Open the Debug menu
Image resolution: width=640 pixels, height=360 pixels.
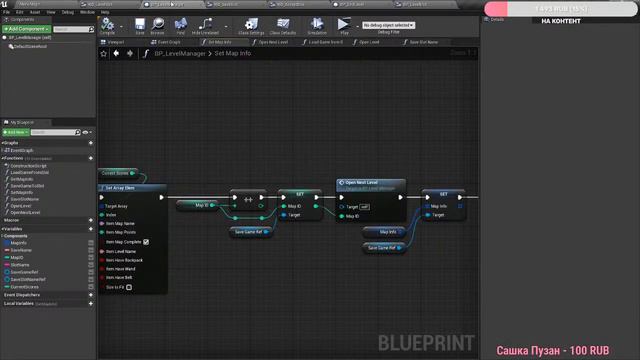pyautogui.click(x=67, y=12)
